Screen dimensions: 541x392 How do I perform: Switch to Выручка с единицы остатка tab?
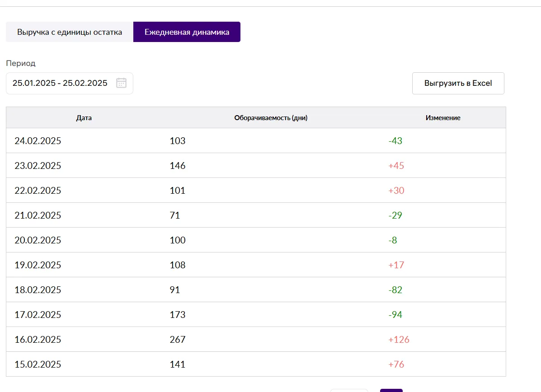click(70, 32)
